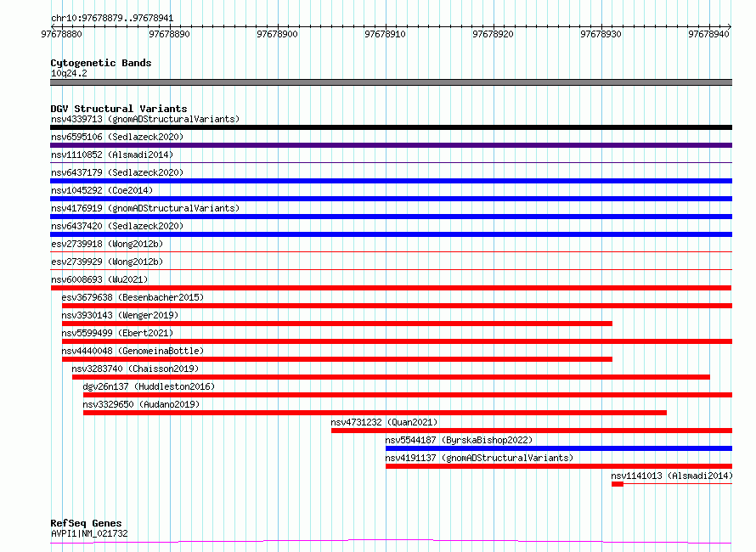Open variant nsv5599499 (Ebert2021) label

(117, 333)
